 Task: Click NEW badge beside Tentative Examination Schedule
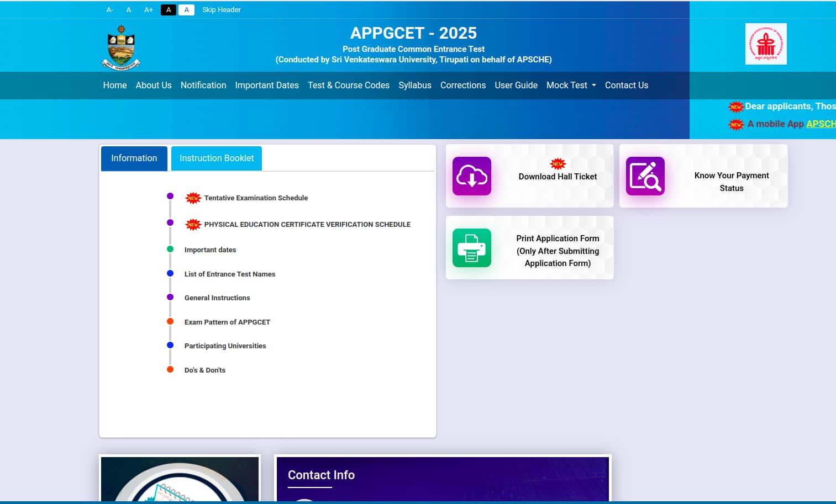pyautogui.click(x=193, y=198)
